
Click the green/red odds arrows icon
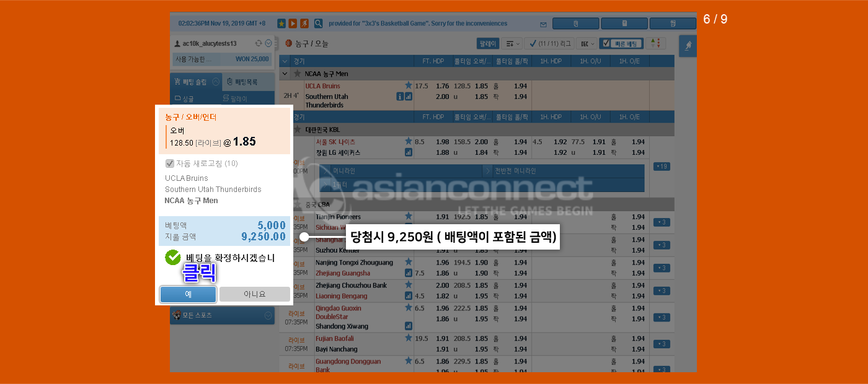pos(656,43)
